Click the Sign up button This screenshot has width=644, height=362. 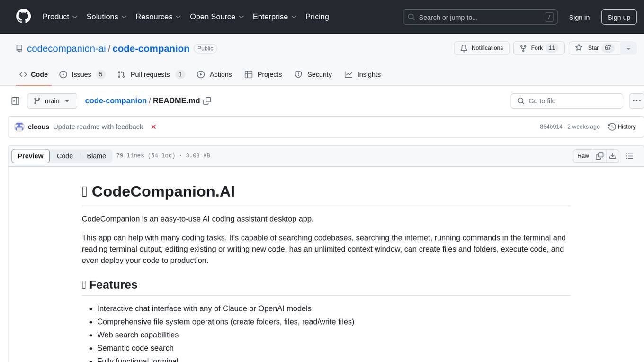tap(619, 17)
